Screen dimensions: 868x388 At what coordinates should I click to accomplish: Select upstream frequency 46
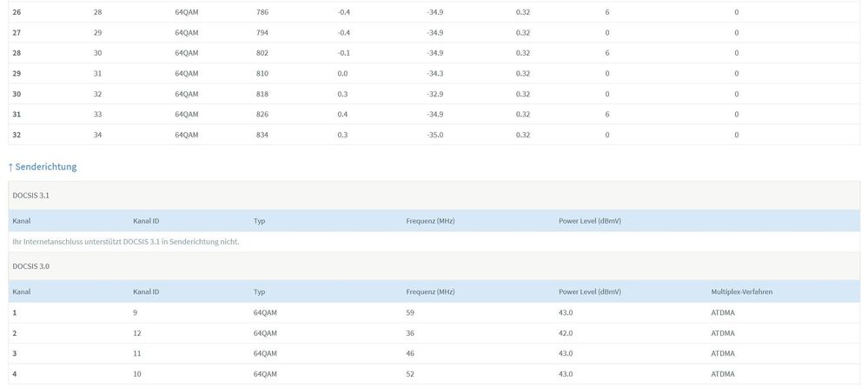coord(410,353)
